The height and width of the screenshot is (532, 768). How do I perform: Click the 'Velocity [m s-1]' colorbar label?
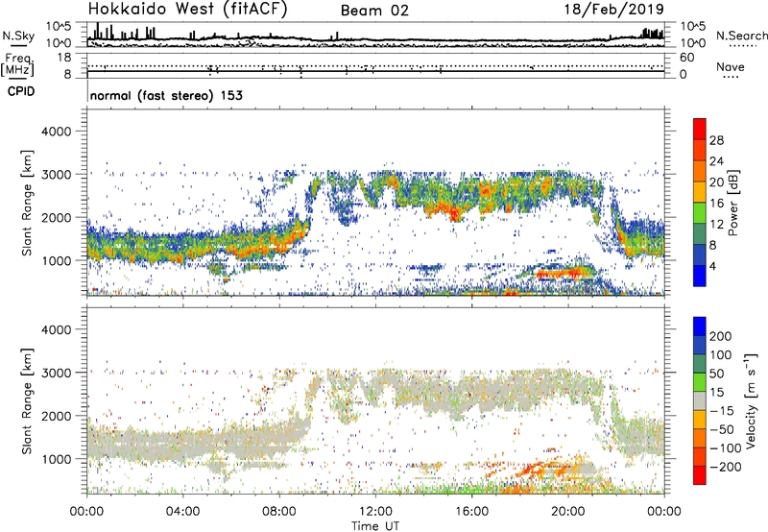pyautogui.click(x=752, y=400)
